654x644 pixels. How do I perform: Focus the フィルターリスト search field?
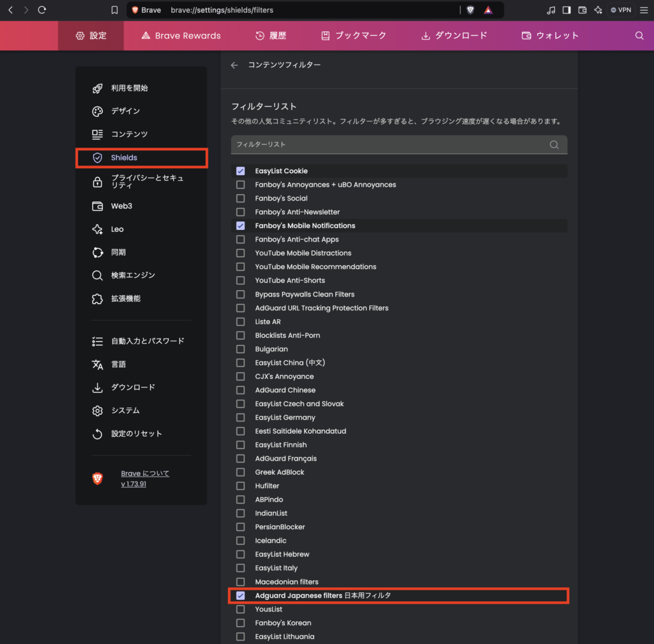click(399, 145)
